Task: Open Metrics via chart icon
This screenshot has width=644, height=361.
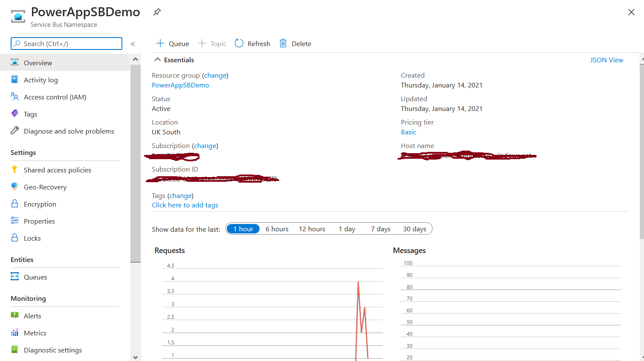Action: [15, 333]
